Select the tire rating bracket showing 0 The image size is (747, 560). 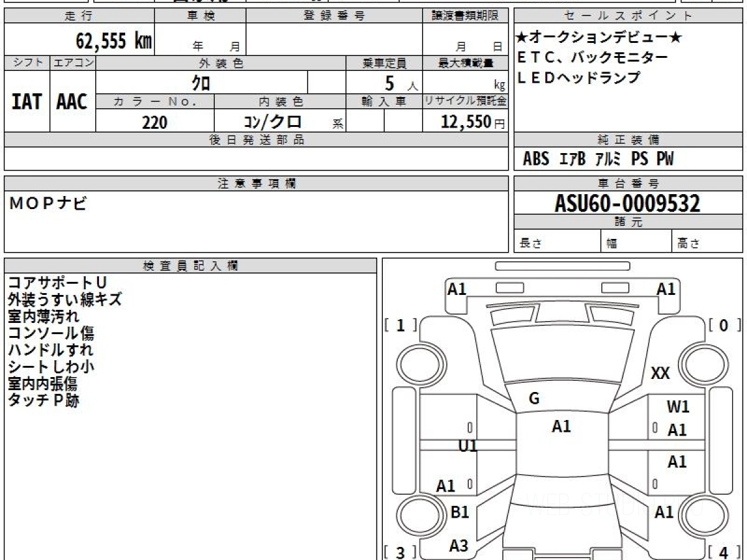coord(725,325)
